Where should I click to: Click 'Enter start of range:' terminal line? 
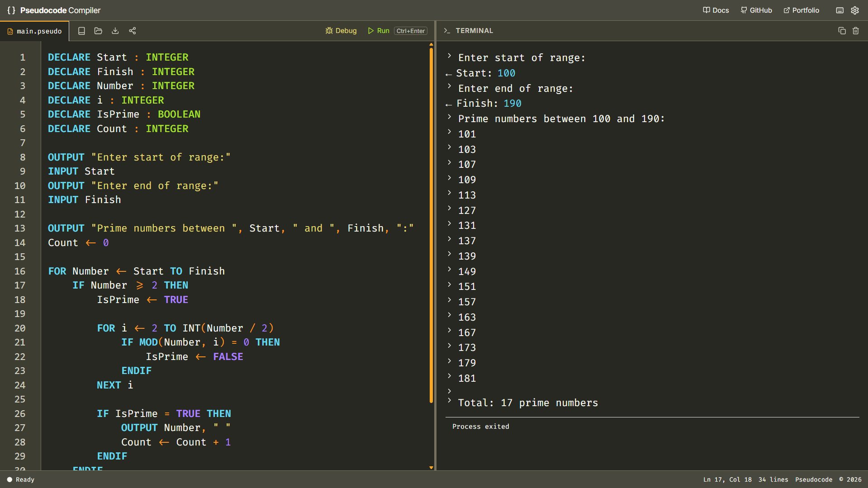pyautogui.click(x=521, y=58)
